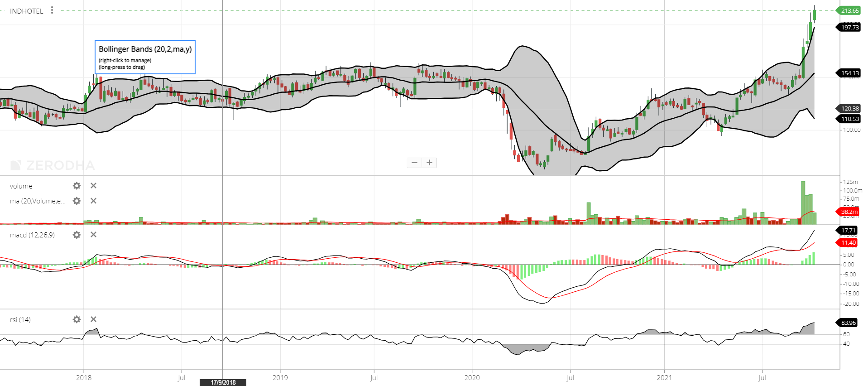Close the macd (12,26,9) panel
This screenshot has width=868, height=386.
[x=93, y=235]
